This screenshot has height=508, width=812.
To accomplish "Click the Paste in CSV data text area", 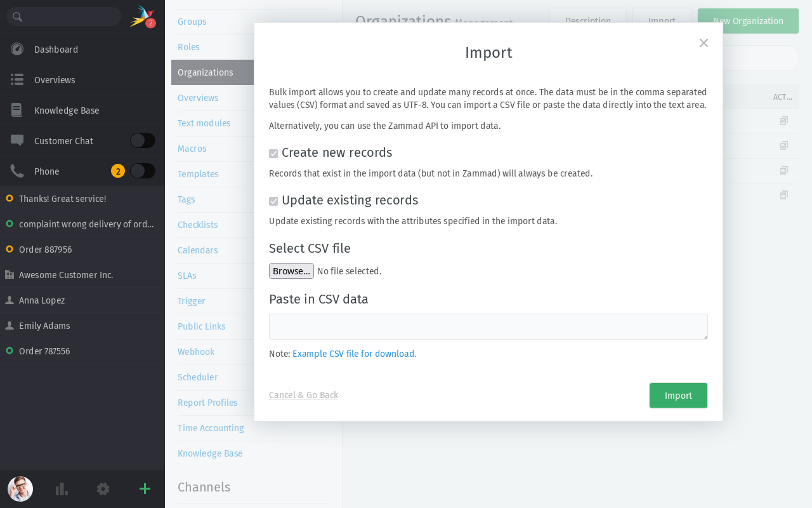I will pos(488,326).
